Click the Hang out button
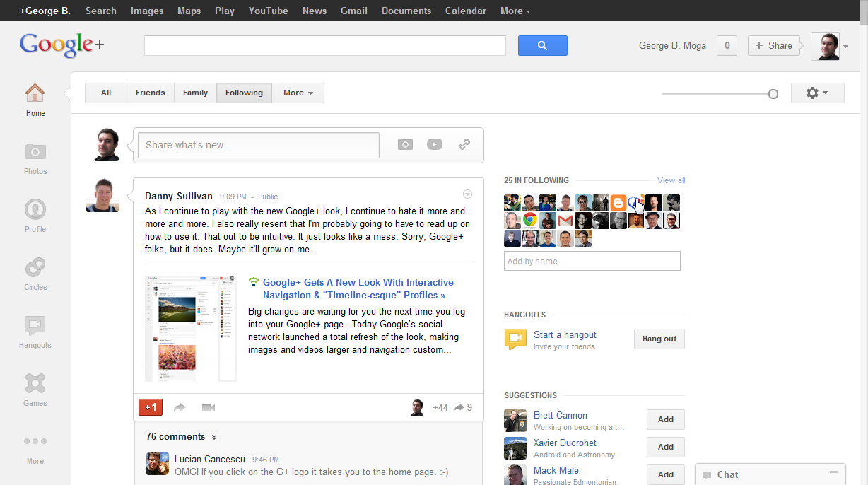This screenshot has width=868, height=485. 659,339
